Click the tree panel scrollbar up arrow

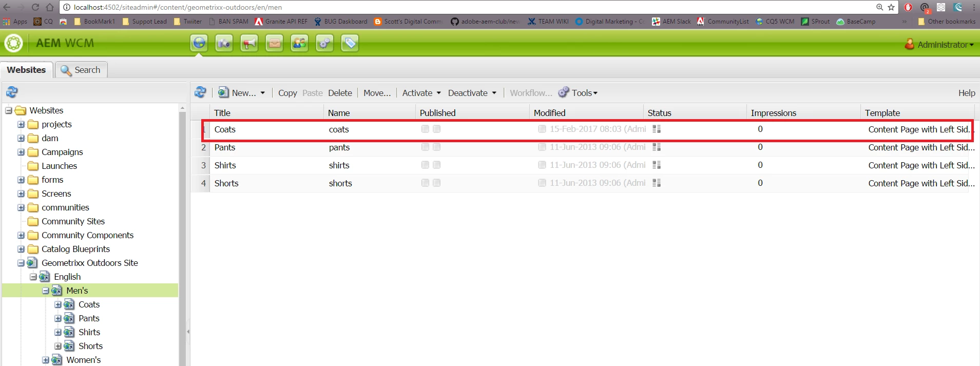tap(182, 108)
